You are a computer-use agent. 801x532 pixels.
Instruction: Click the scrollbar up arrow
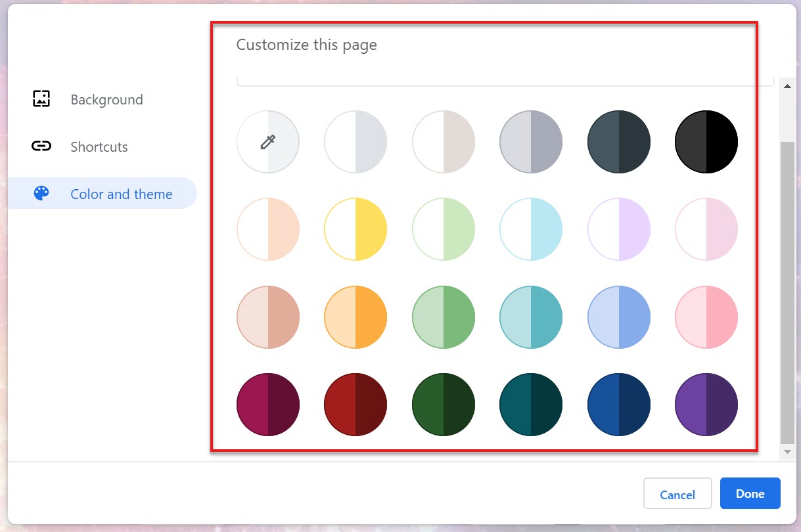pos(787,86)
